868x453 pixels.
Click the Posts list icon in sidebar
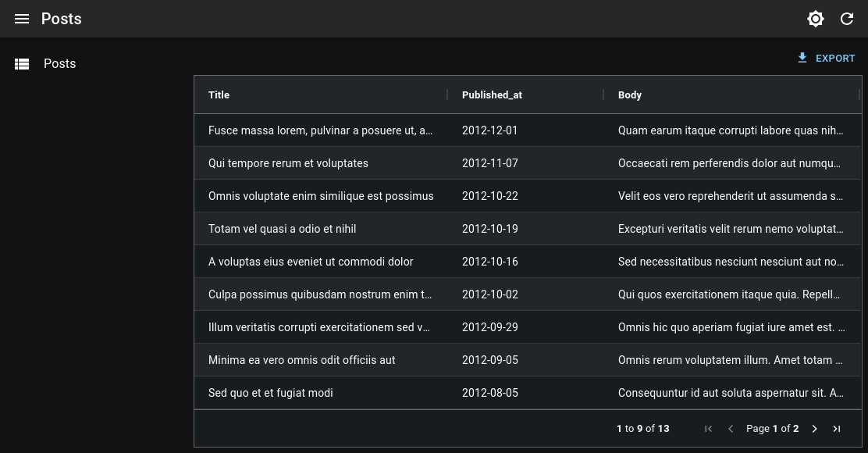click(x=22, y=64)
